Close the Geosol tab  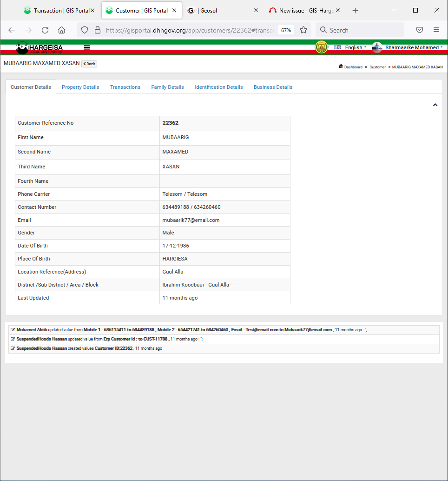tap(256, 10)
